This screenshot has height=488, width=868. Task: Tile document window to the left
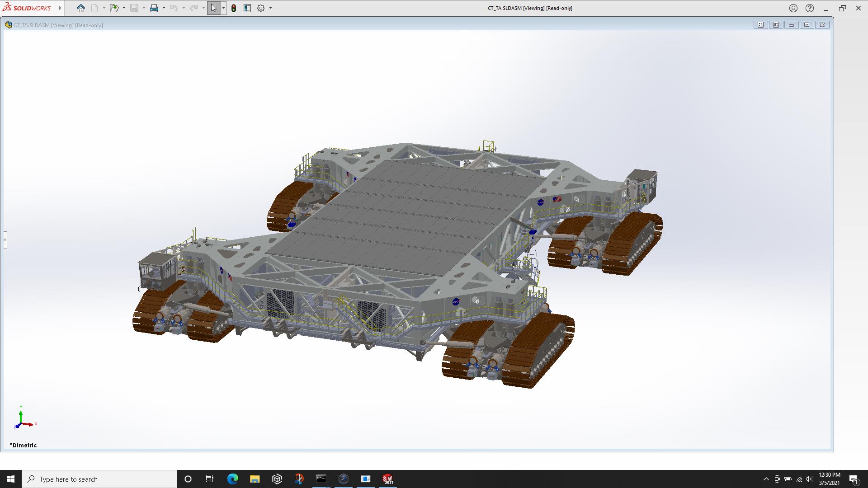point(761,25)
